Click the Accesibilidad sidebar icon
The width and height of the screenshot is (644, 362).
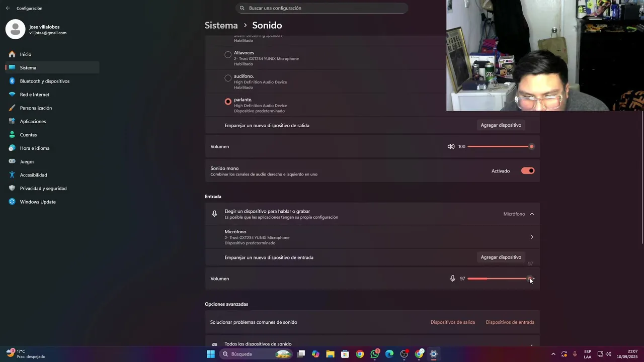click(x=12, y=175)
